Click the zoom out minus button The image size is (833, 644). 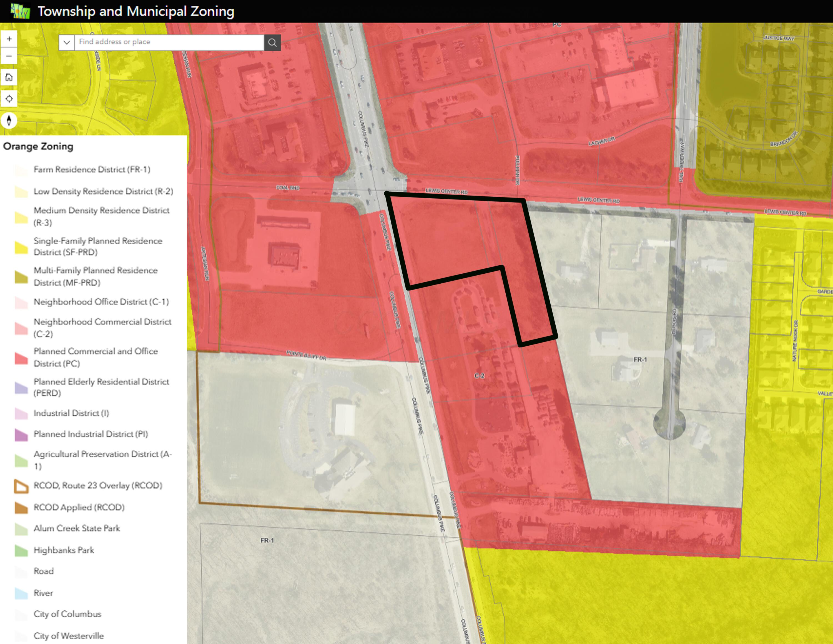click(x=9, y=56)
